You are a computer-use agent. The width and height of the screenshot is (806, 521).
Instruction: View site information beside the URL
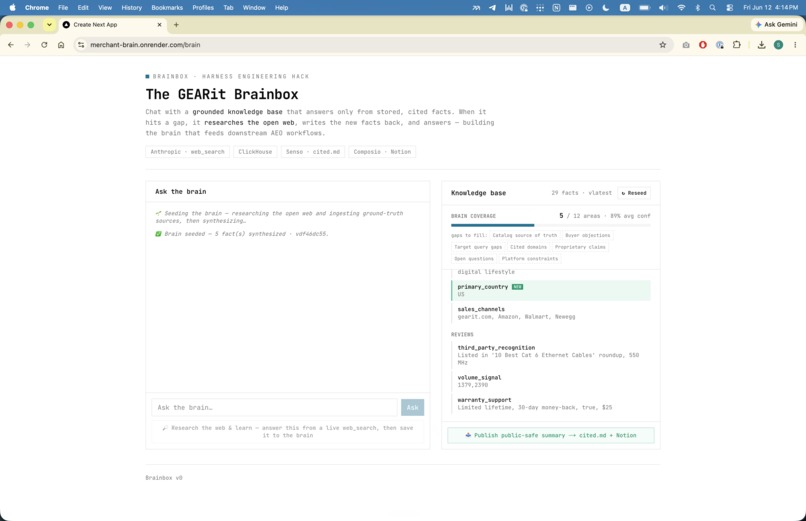pyautogui.click(x=81, y=45)
